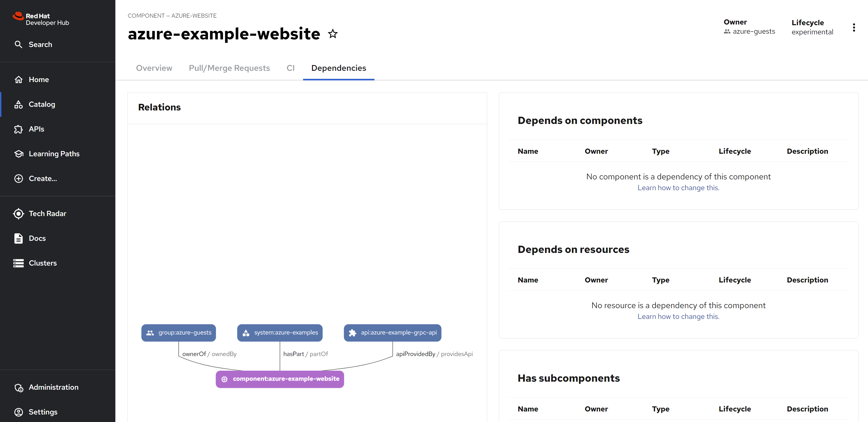Click the Clusters stacked-bars icon
Image resolution: width=868 pixels, height=422 pixels.
pos(19,263)
